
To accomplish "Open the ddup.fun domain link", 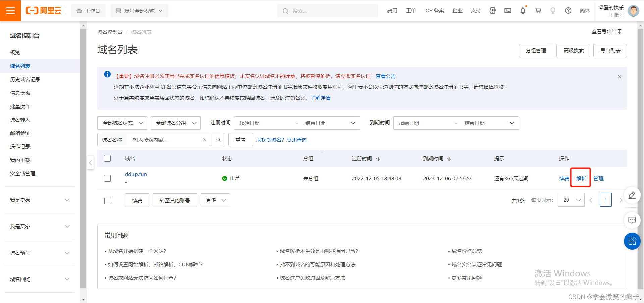I will pyautogui.click(x=136, y=174).
